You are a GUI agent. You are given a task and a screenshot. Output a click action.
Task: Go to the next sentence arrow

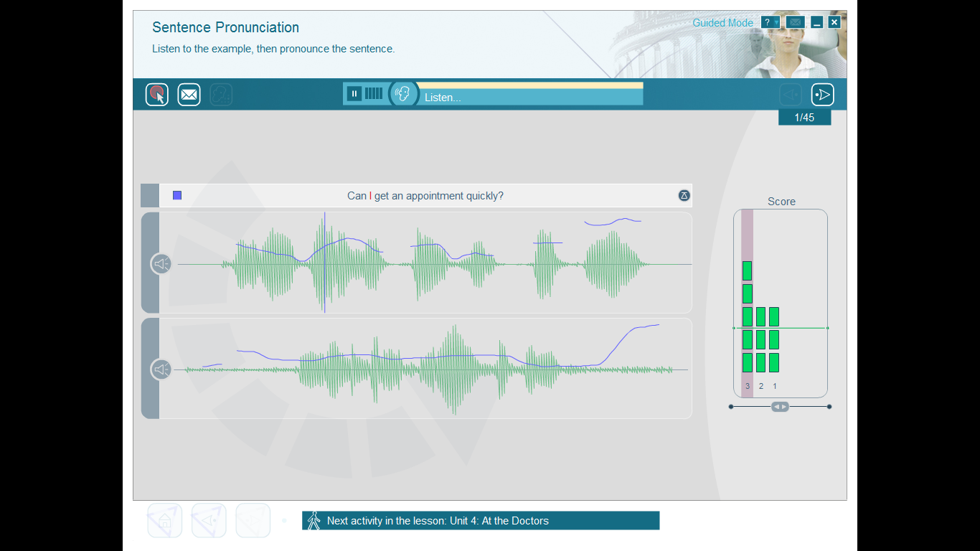822,95
